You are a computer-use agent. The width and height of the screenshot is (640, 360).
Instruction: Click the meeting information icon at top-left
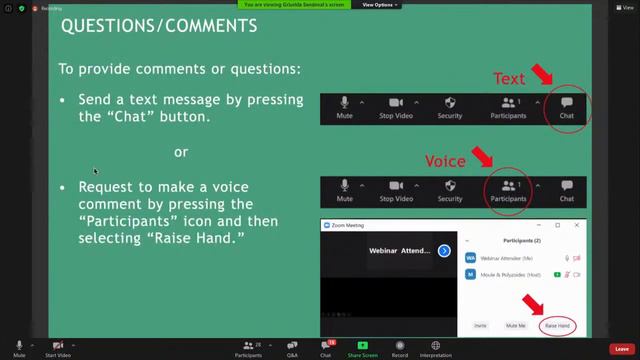(8, 8)
